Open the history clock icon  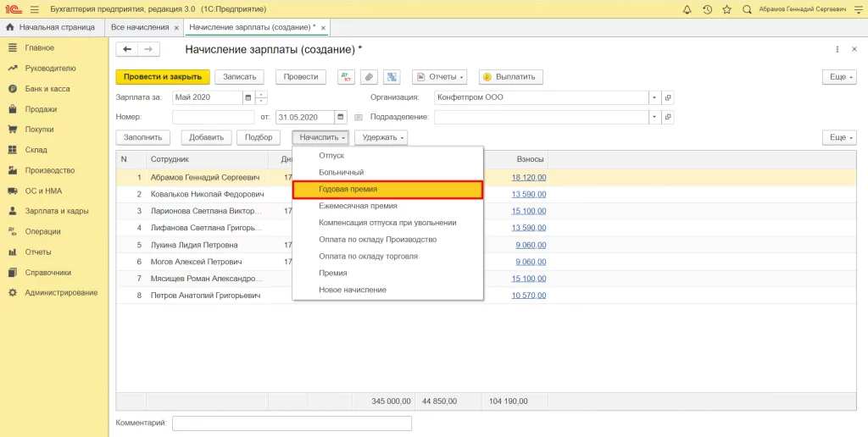tap(707, 9)
